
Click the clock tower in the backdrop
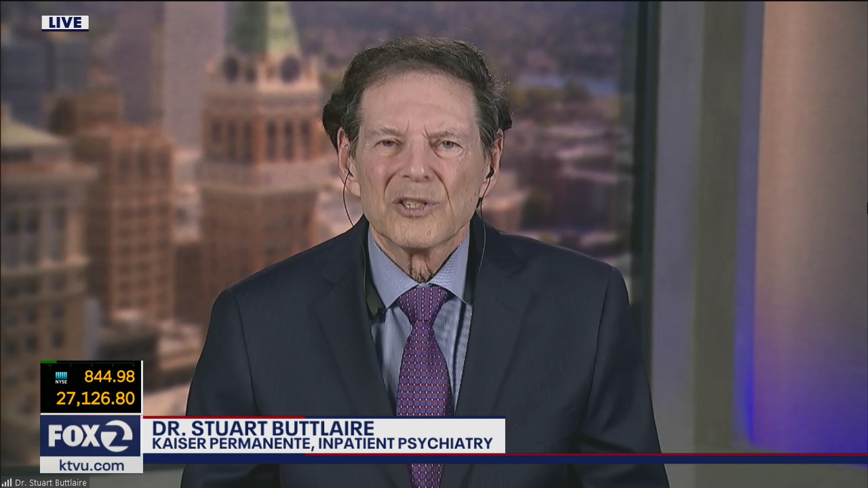(x=262, y=136)
